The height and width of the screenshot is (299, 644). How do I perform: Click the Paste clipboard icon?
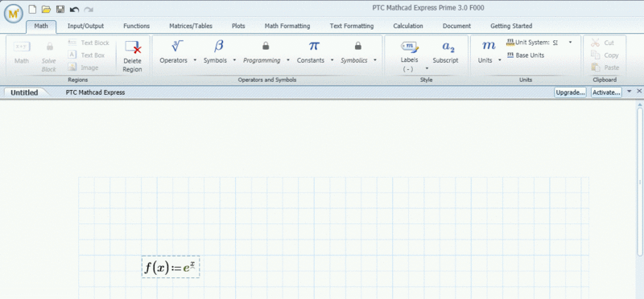pyautogui.click(x=596, y=68)
